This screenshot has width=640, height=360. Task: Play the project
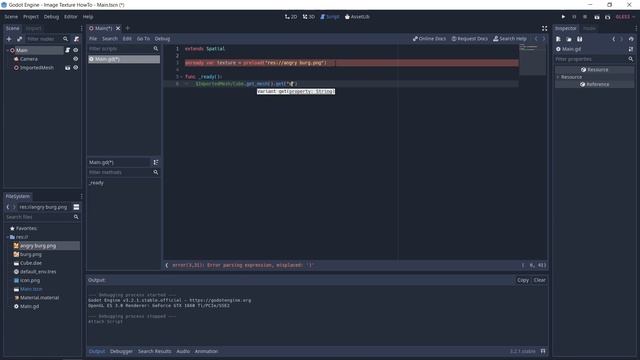(x=563, y=17)
